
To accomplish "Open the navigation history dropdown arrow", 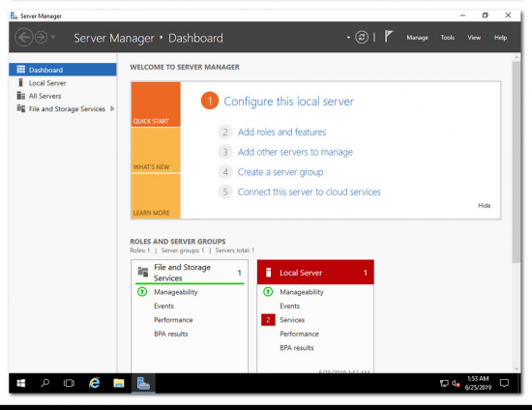I will coord(53,37).
